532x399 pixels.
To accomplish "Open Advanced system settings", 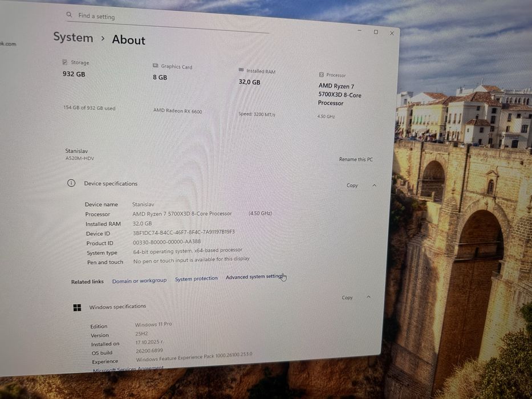I will coord(254,277).
